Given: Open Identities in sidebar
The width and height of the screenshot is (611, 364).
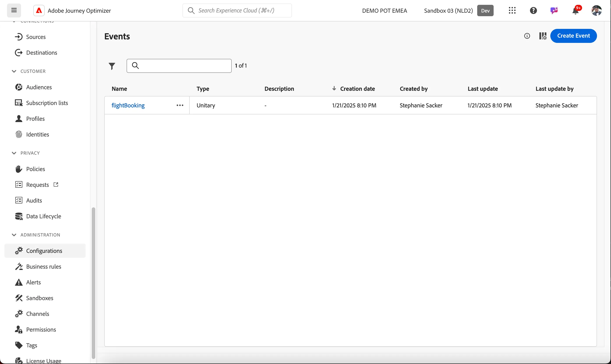Looking at the screenshot, I should [x=32, y=134].
